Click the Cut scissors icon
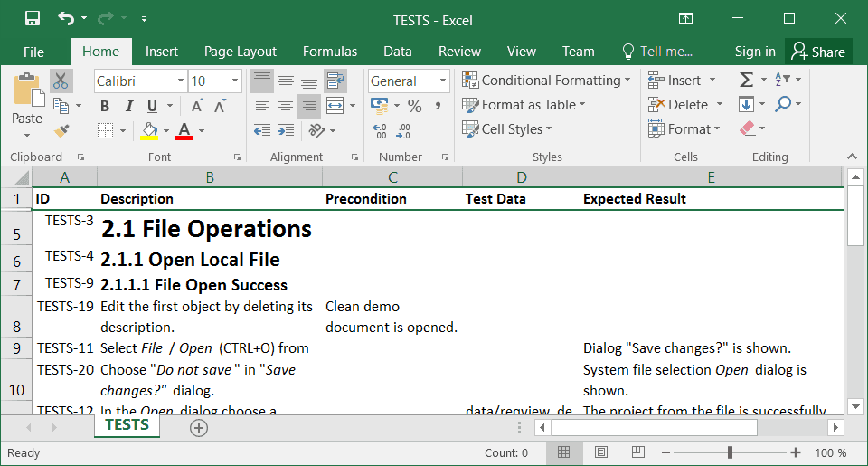Screen dimensions: 868x466 61,81
